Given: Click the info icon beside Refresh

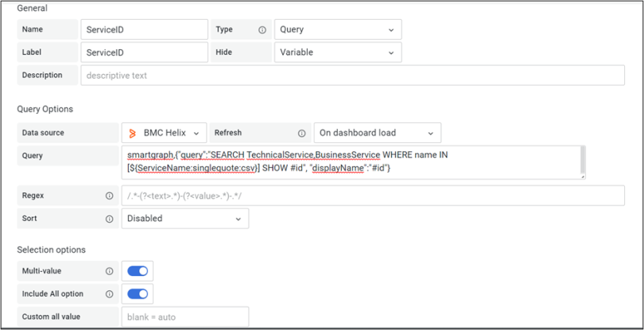Looking at the screenshot, I should (301, 134).
